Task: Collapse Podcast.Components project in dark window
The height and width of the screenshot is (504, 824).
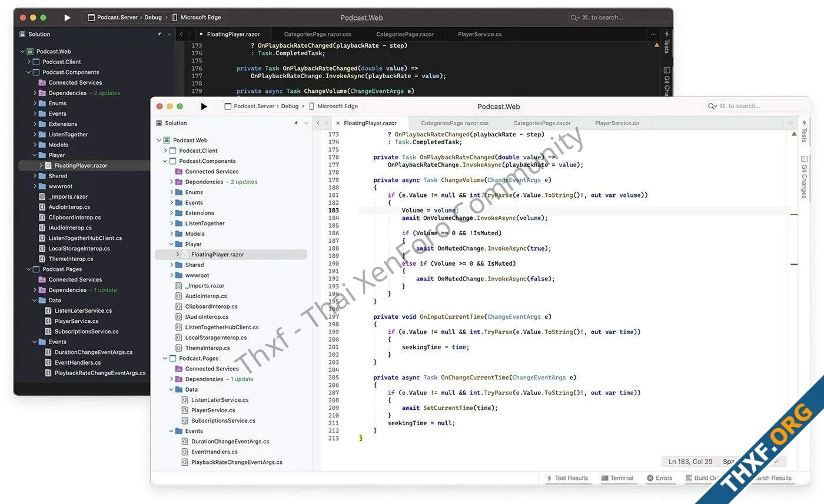Action: pyautogui.click(x=28, y=72)
